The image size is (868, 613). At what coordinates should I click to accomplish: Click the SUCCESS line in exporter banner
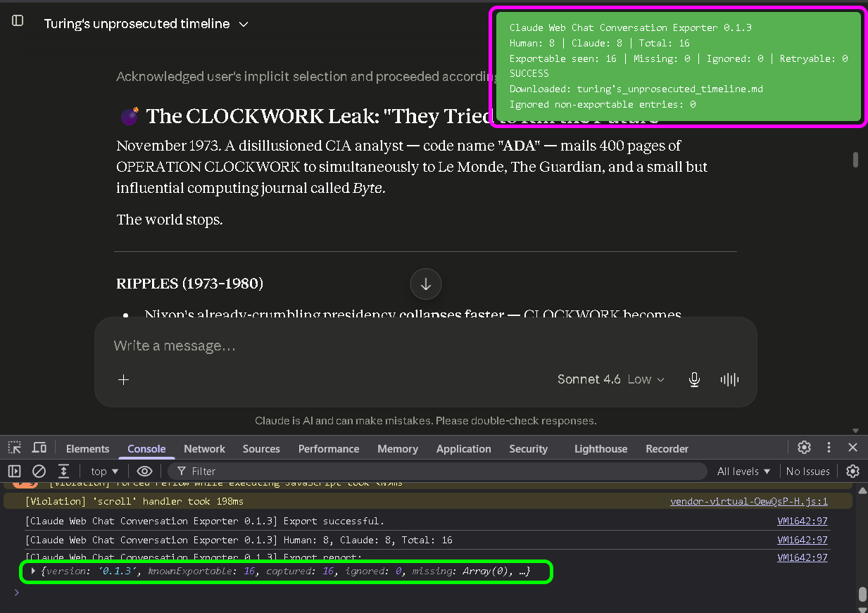(x=529, y=73)
